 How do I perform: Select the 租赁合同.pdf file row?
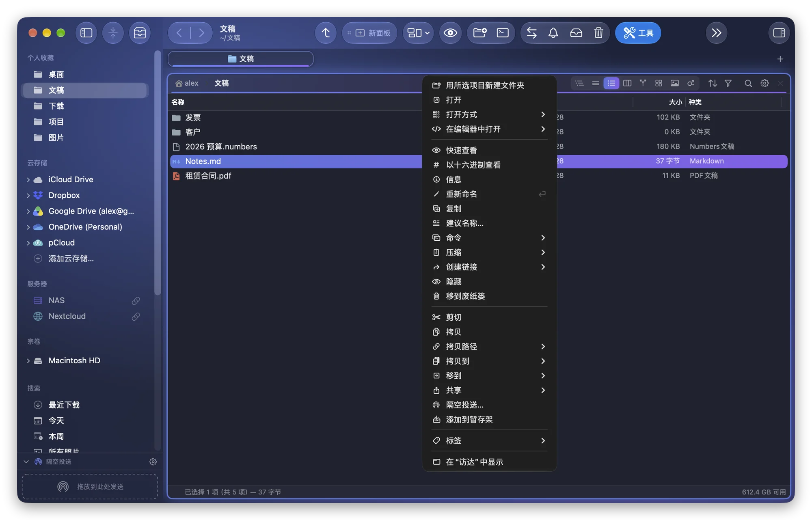479,176
